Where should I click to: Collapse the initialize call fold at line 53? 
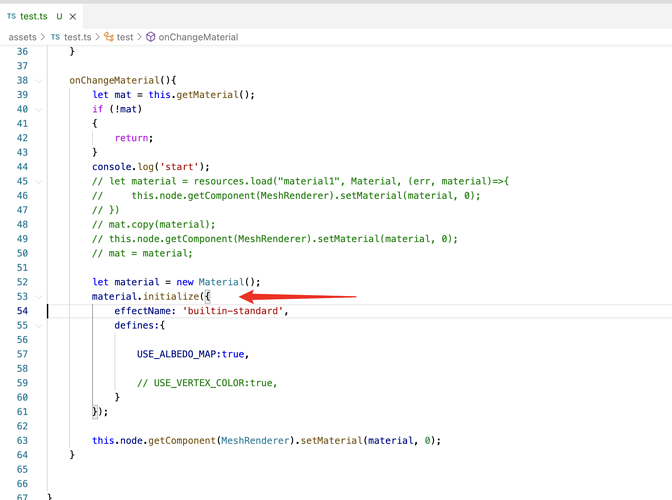pyautogui.click(x=39, y=296)
